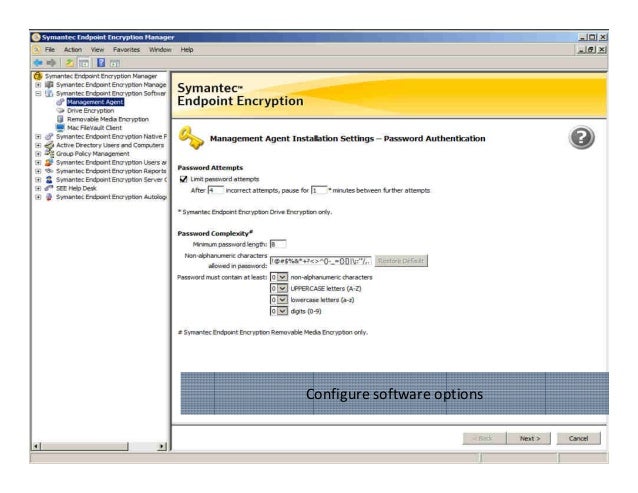Image resolution: width=638 pixels, height=493 pixels.
Task: Click the disabled < Back button
Action: click(x=484, y=438)
